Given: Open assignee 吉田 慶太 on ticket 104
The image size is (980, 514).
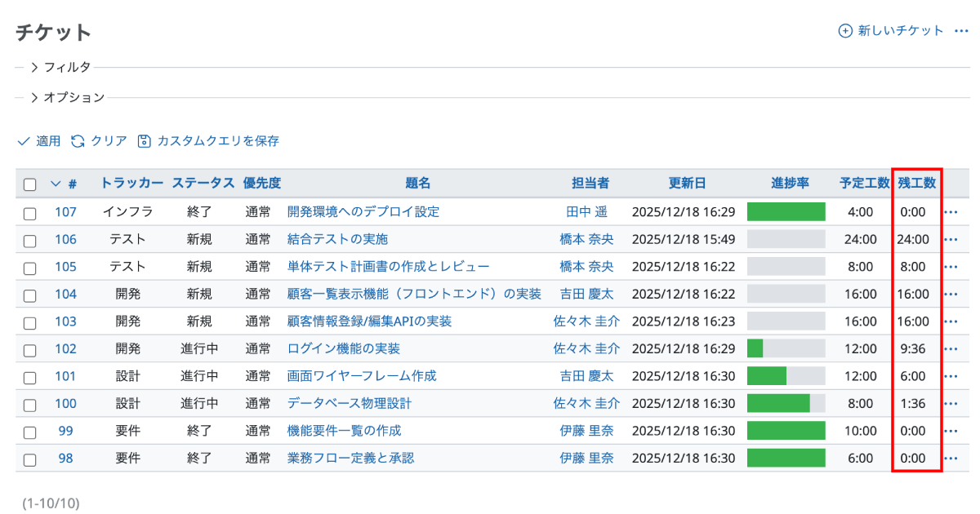Looking at the screenshot, I should (x=586, y=294).
